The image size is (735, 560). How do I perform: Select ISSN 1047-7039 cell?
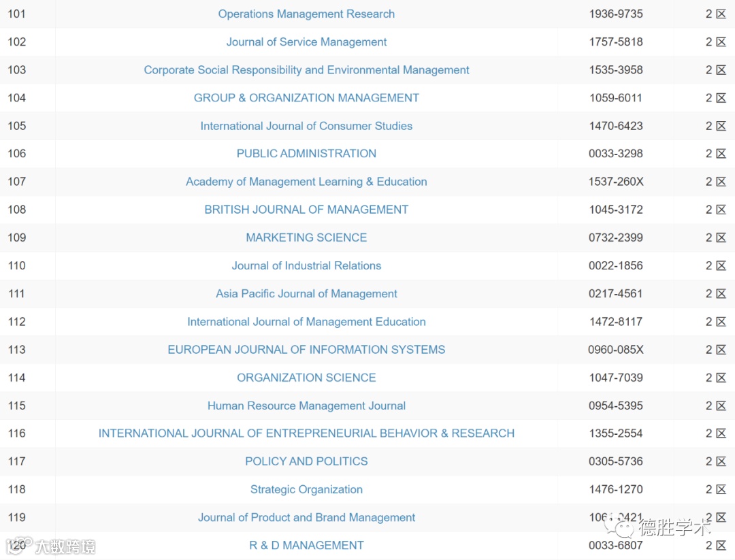(615, 378)
